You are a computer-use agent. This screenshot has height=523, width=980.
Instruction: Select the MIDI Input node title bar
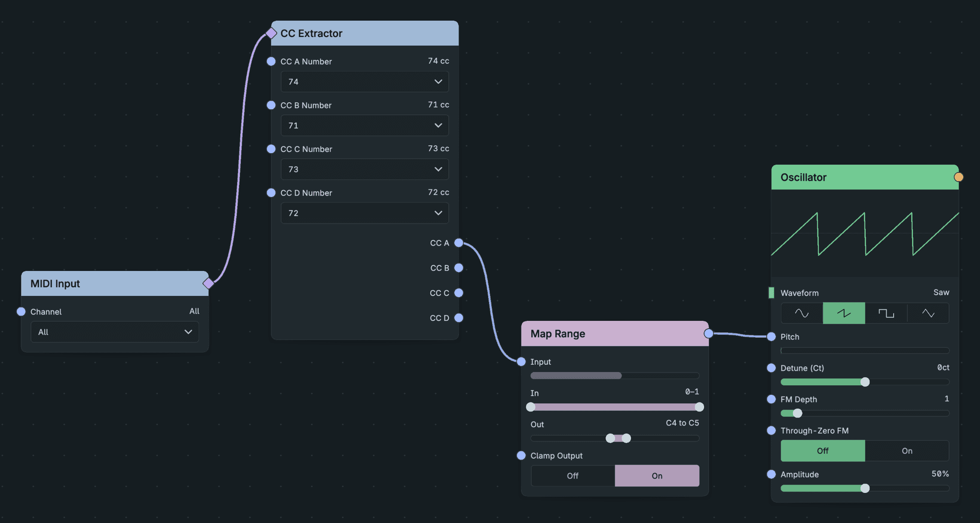click(115, 283)
